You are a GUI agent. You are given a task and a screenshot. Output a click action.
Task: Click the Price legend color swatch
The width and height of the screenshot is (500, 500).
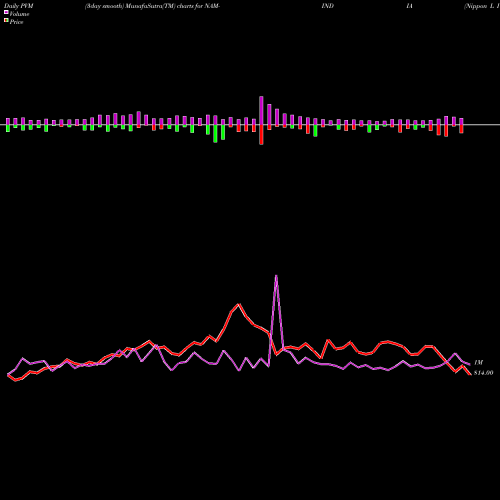pyautogui.click(x=6, y=21)
